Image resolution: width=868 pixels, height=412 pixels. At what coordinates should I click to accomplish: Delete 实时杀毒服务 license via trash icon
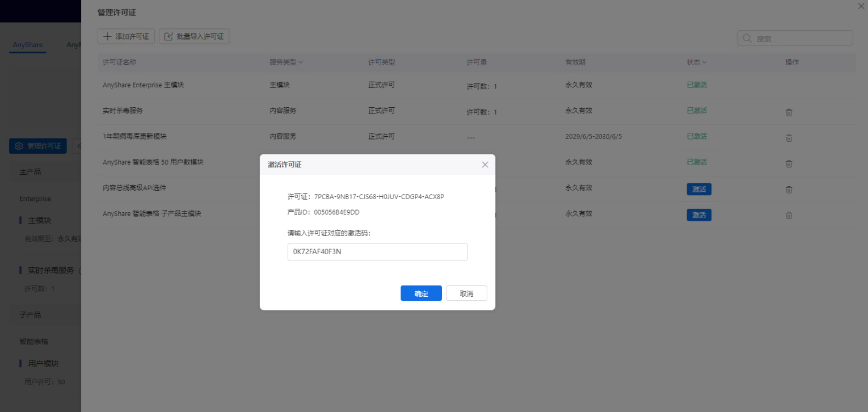point(789,112)
